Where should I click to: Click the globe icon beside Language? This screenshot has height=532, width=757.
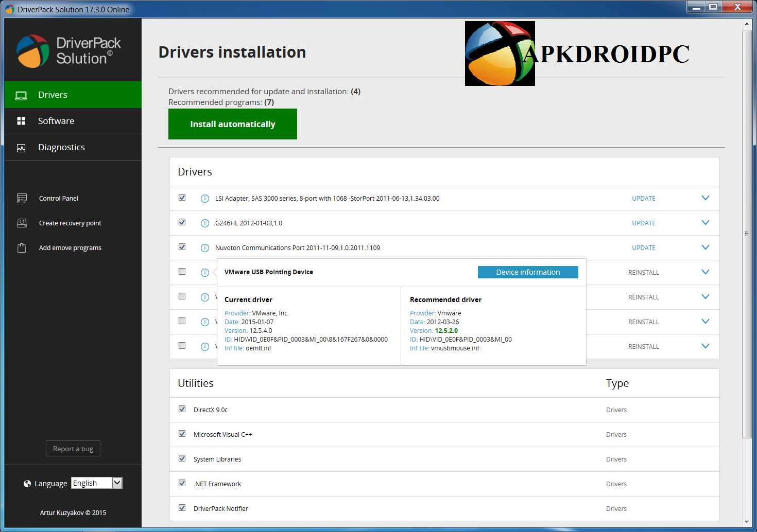coord(27,484)
